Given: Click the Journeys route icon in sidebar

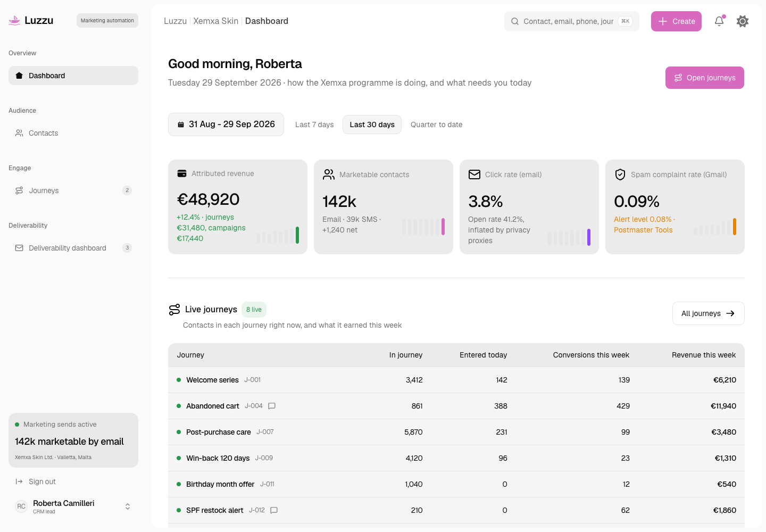Looking at the screenshot, I should (x=19, y=190).
